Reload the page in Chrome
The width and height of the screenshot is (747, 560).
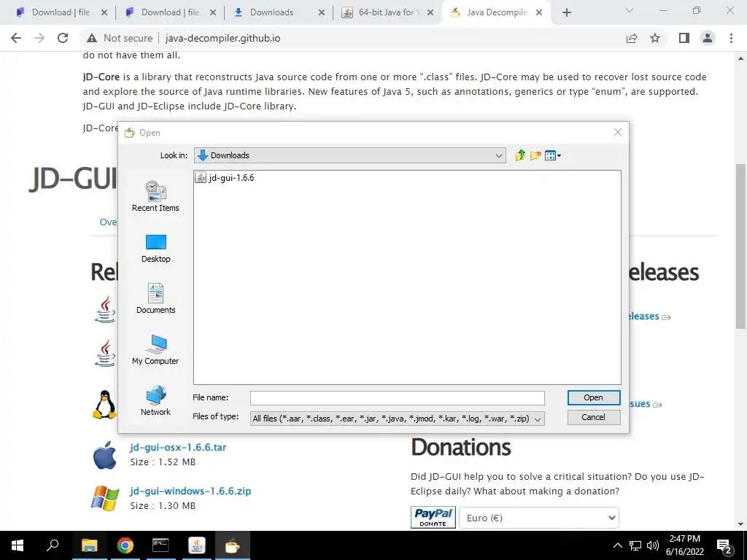(63, 38)
